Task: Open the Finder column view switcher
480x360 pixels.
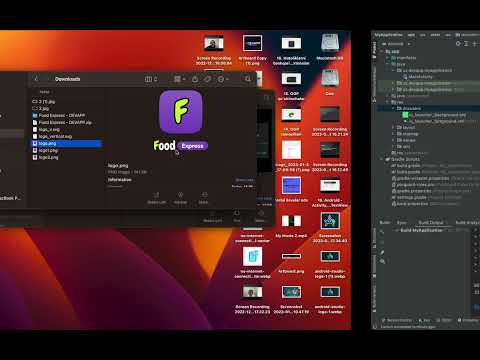Action: point(151,79)
